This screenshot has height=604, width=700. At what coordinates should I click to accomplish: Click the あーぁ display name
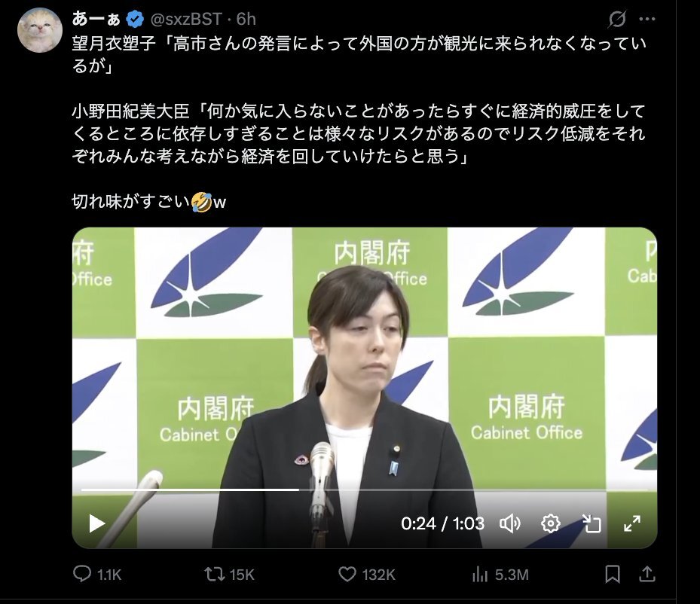96,19
